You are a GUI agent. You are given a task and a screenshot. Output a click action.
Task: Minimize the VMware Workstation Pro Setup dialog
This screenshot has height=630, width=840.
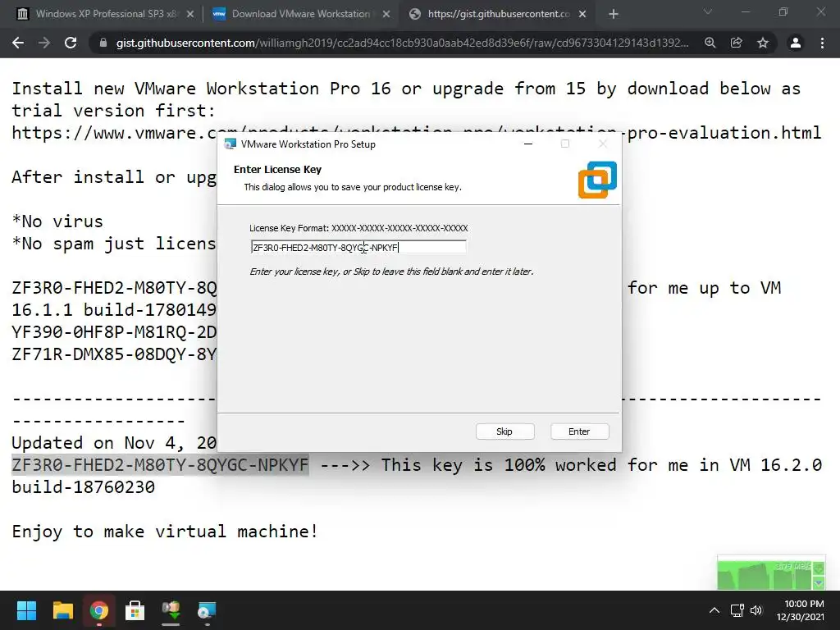[x=528, y=144]
